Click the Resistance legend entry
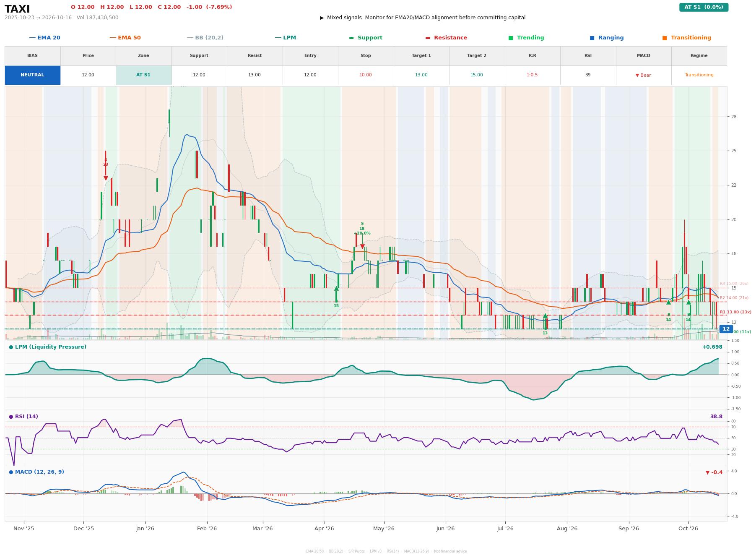 click(x=446, y=38)
